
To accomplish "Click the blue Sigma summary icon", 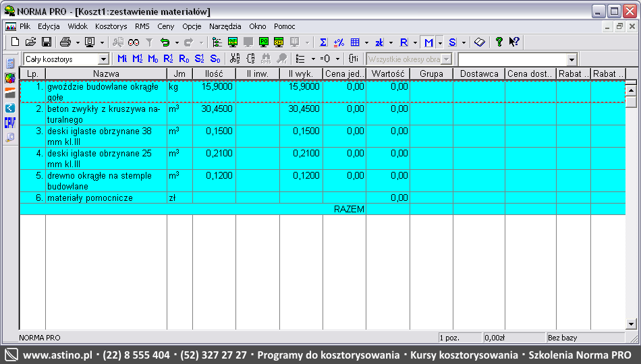I will [x=323, y=42].
